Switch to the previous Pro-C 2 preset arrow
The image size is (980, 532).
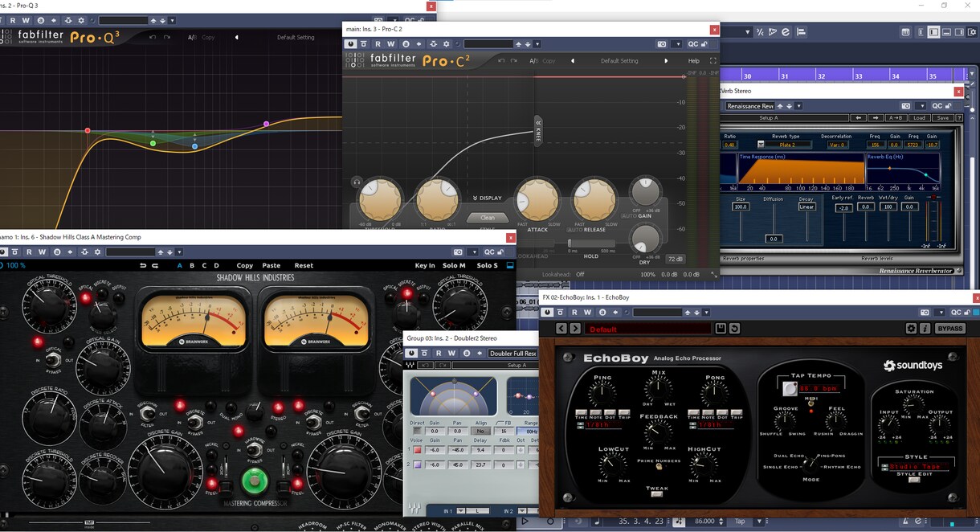point(573,61)
